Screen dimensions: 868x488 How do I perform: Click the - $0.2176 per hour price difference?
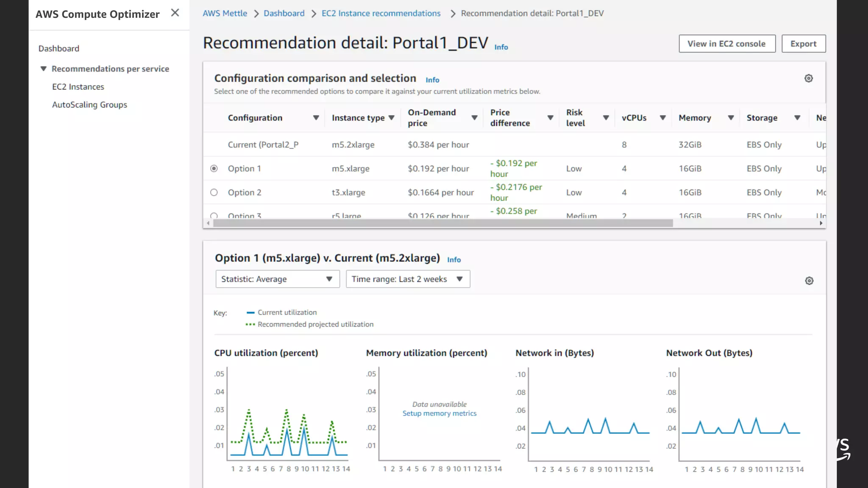[x=516, y=192]
